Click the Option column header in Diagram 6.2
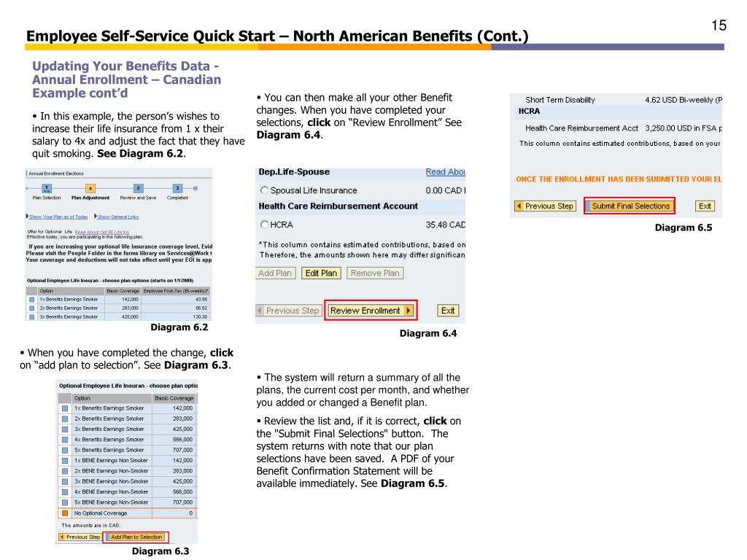This screenshot has width=747, height=560. point(71,291)
